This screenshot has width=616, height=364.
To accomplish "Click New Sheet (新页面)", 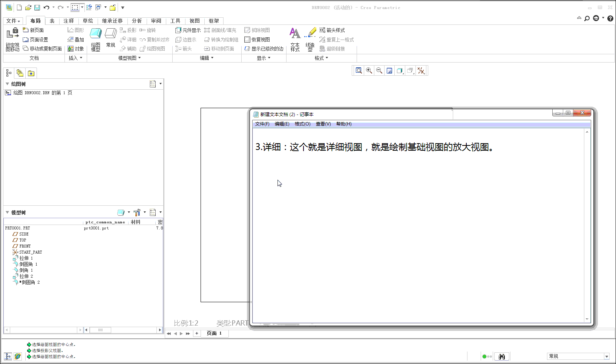I will pyautogui.click(x=33, y=30).
